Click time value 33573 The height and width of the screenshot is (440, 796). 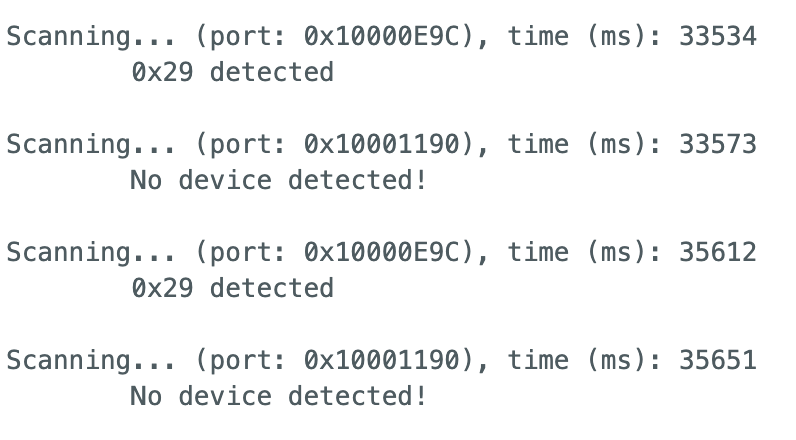click(x=718, y=145)
